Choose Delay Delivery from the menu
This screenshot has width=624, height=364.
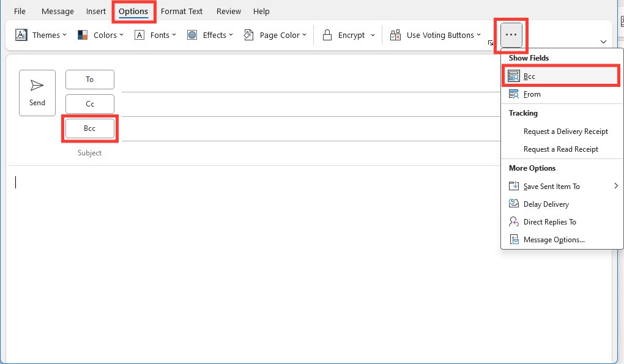[x=562, y=204]
